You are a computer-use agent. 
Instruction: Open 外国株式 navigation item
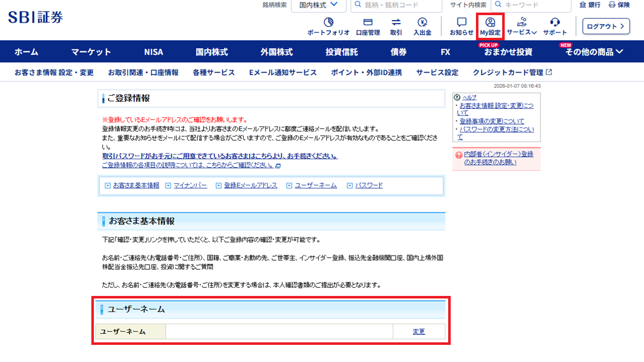[277, 52]
